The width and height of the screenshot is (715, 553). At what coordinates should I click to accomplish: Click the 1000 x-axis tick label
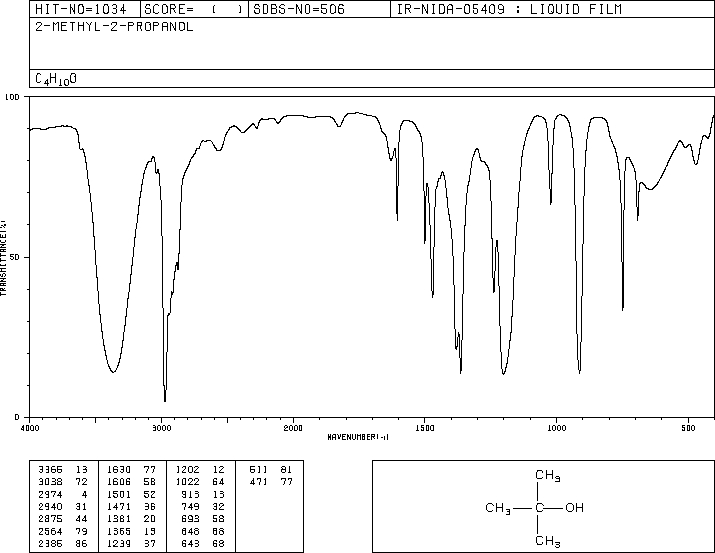pyautogui.click(x=556, y=428)
